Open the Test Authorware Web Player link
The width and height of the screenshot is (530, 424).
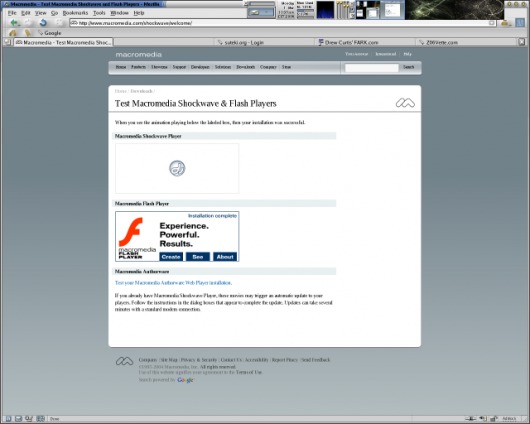pos(173,283)
